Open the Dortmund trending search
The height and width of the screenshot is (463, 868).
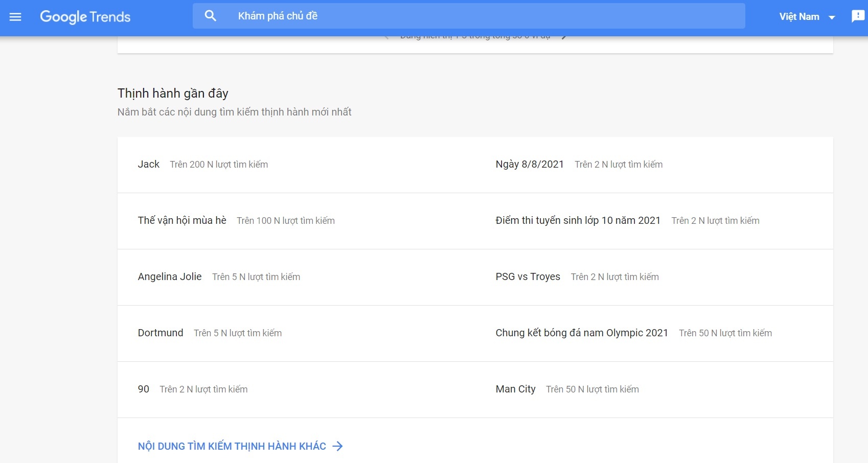click(x=161, y=333)
